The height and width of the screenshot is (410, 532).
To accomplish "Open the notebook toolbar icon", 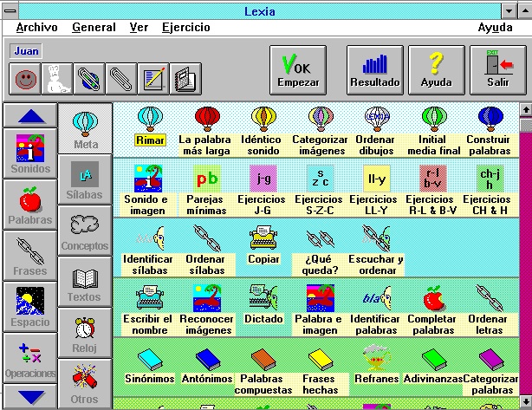I will (x=185, y=79).
